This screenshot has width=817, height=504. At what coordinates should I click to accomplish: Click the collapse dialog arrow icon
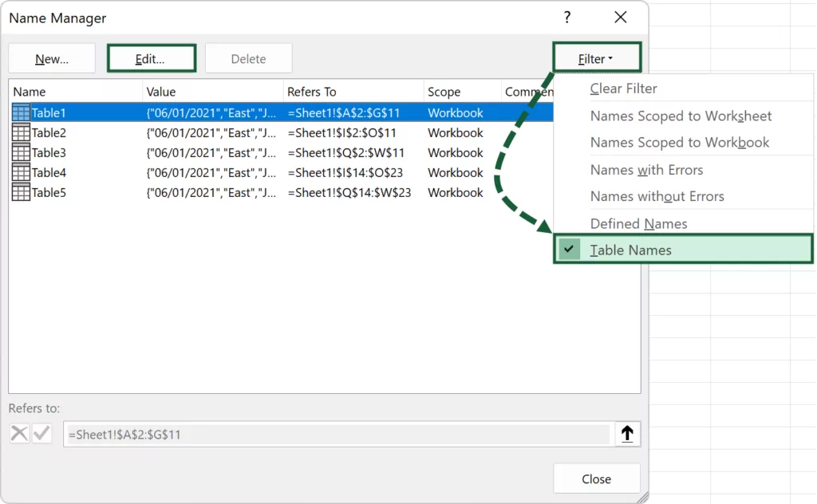tap(627, 434)
